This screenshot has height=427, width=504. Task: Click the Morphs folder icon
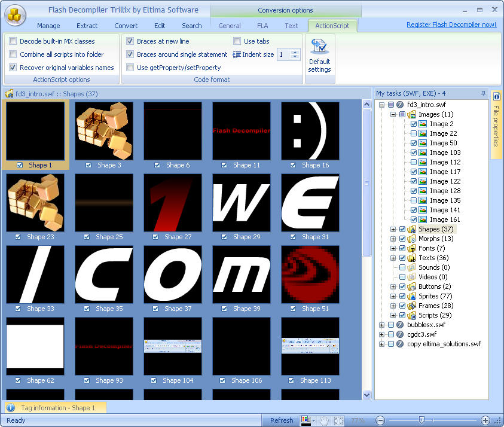(x=411, y=239)
